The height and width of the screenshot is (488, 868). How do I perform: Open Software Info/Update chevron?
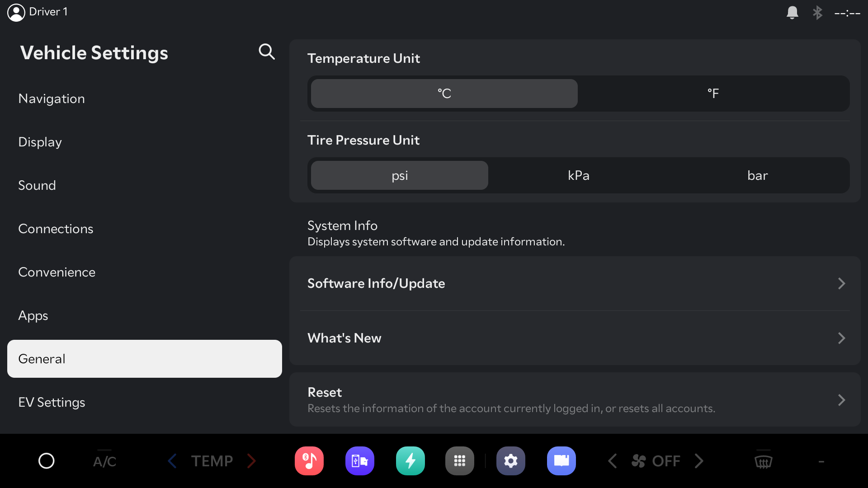pyautogui.click(x=841, y=283)
